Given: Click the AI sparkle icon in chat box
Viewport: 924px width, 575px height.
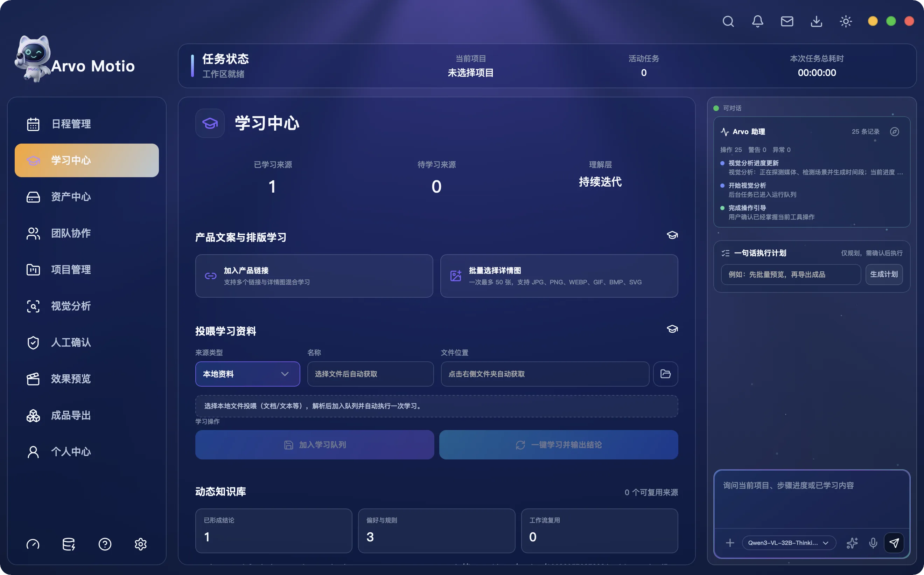Looking at the screenshot, I should [852, 543].
